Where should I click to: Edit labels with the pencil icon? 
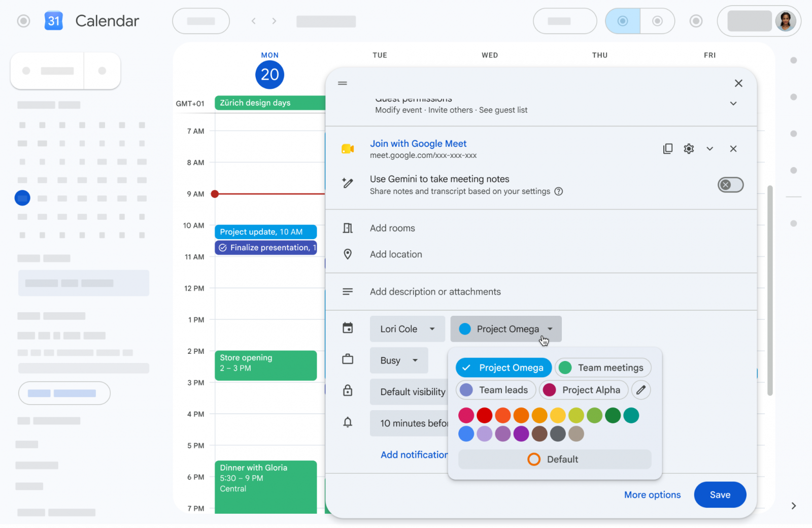pos(641,390)
